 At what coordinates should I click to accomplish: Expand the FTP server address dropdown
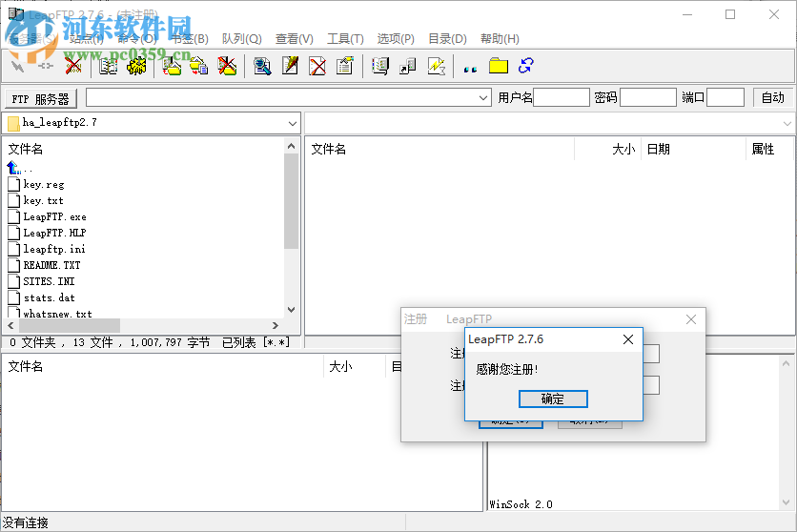(483, 97)
